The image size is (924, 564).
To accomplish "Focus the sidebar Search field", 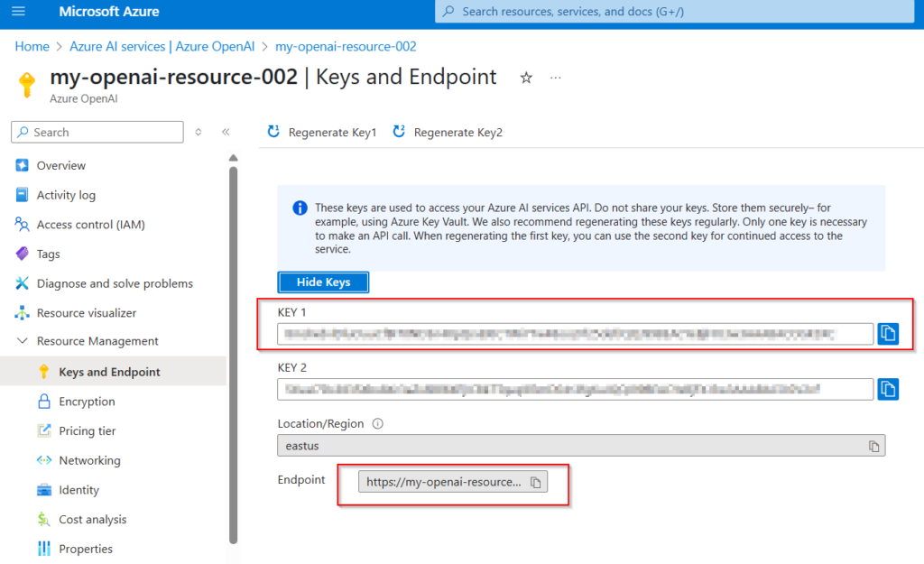I will click(x=97, y=132).
